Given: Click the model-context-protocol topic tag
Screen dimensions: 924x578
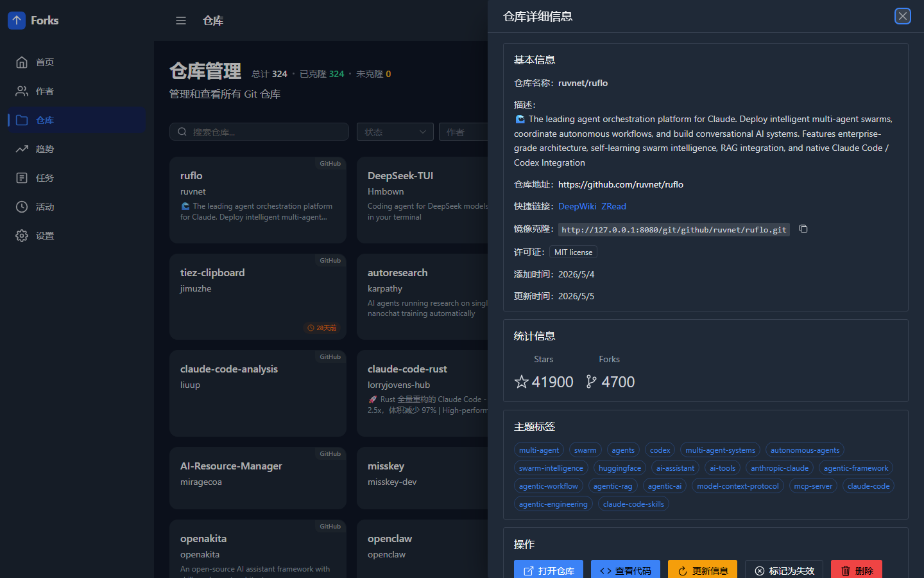Looking at the screenshot, I should [738, 486].
